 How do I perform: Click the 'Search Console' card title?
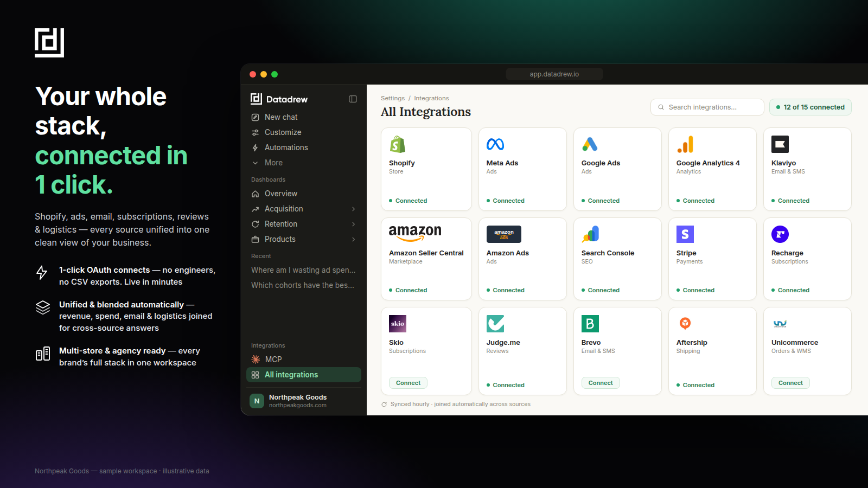(608, 253)
